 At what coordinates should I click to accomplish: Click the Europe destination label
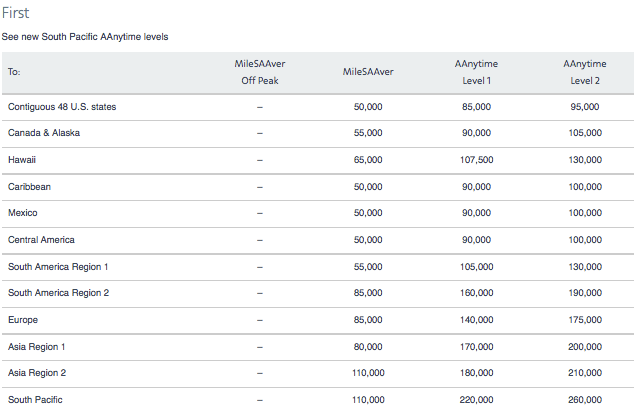click(23, 320)
